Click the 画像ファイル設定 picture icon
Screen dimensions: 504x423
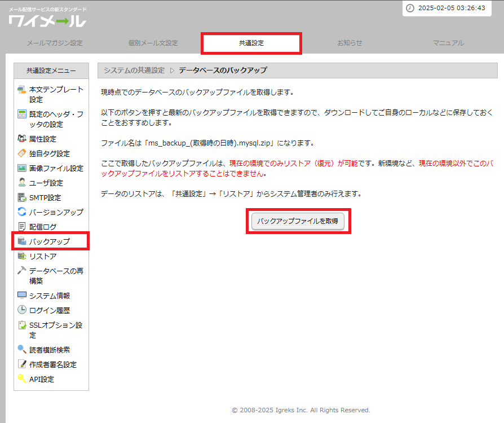click(x=21, y=168)
